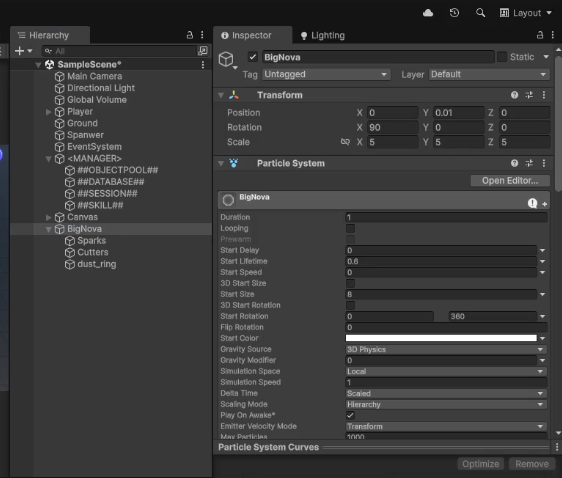The height and width of the screenshot is (478, 562).
Task: Switch to the Lighting tab
Action: 323,35
